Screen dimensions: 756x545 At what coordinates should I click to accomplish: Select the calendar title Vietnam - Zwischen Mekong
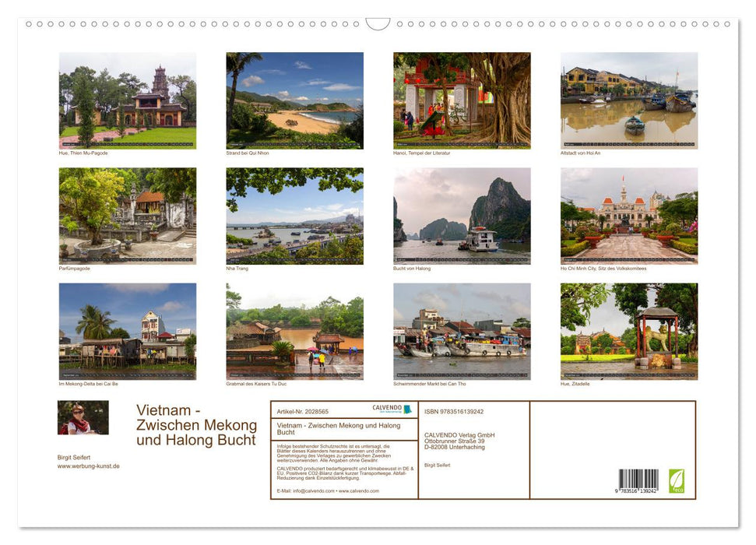[x=196, y=425]
